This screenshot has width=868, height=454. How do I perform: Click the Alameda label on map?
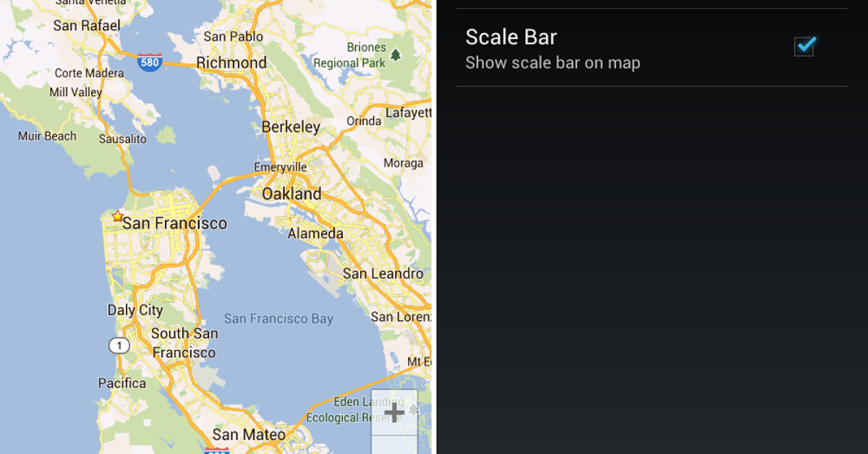point(315,234)
